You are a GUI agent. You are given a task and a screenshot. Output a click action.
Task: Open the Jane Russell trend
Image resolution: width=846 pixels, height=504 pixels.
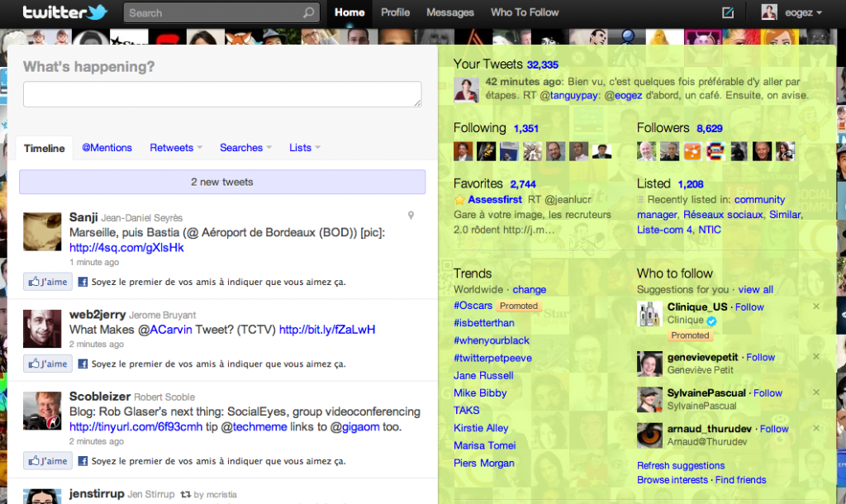pyautogui.click(x=483, y=376)
